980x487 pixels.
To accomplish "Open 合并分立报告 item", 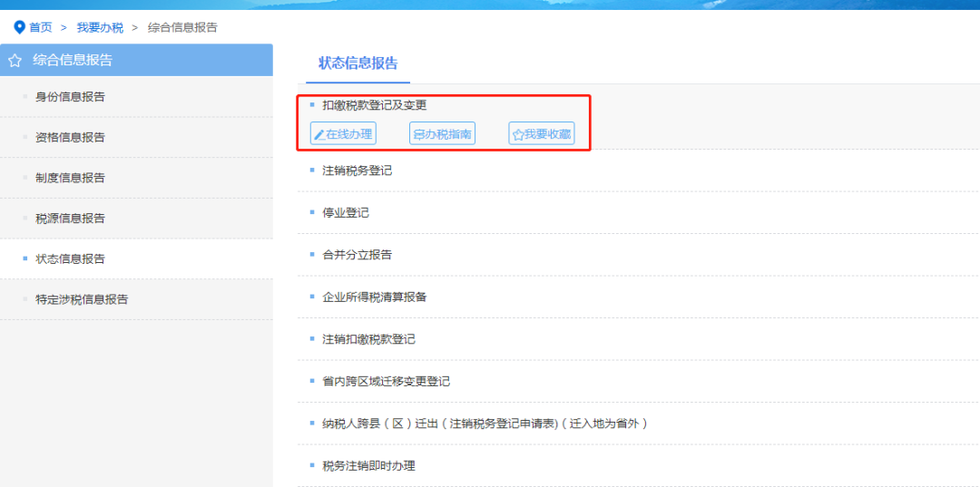I will point(357,255).
